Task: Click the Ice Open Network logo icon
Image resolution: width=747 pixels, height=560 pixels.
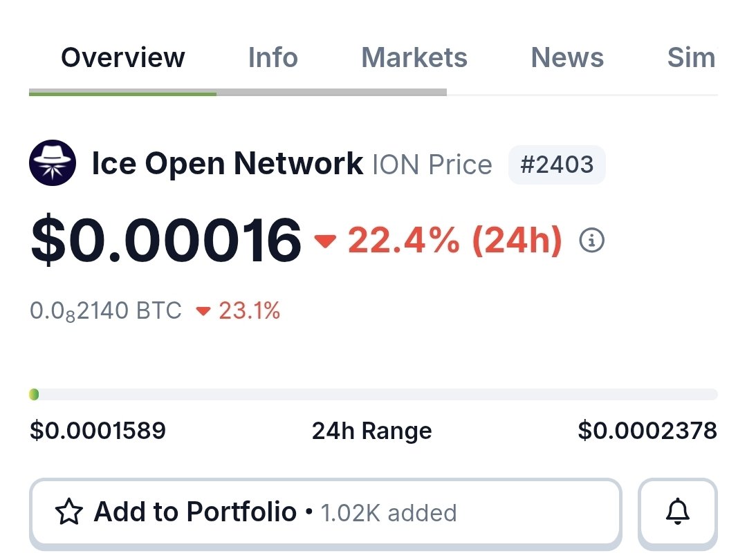Action: point(53,164)
